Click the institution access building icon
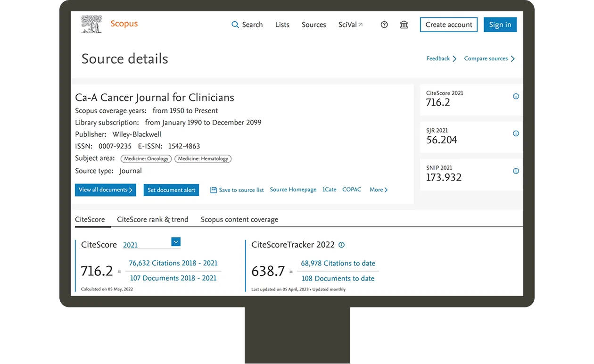This screenshot has height=364, width=594. point(404,24)
